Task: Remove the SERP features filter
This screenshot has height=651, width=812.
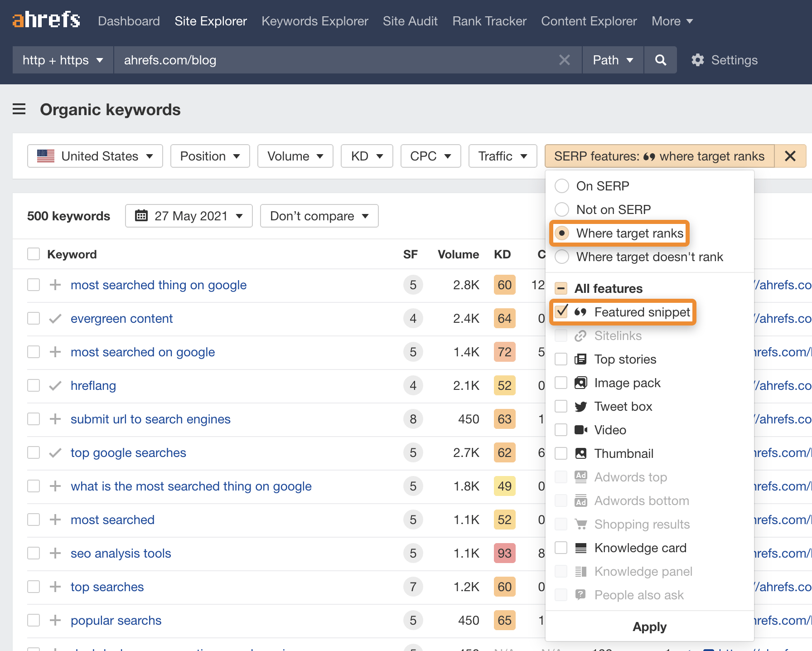Action: (x=790, y=156)
